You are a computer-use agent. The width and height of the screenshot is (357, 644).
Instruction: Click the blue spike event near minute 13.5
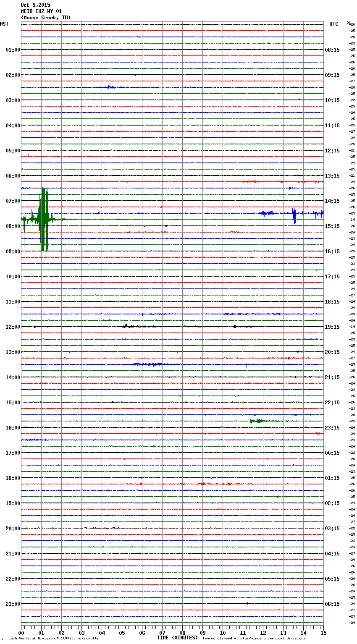point(294,214)
